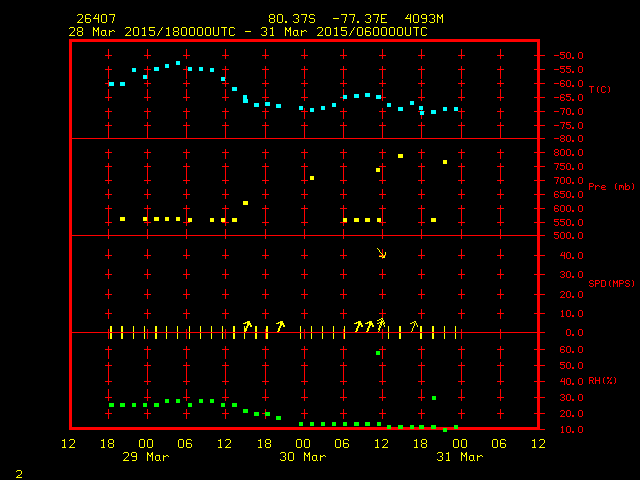Click the longitude value -77.37E
Screen dimensions: 640x480
359,19
